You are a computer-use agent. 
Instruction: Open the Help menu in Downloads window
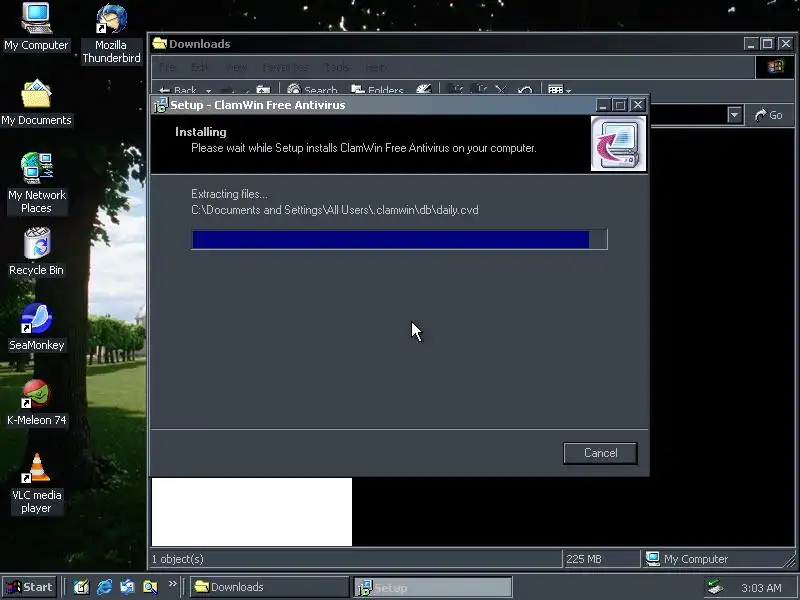pyautogui.click(x=376, y=67)
